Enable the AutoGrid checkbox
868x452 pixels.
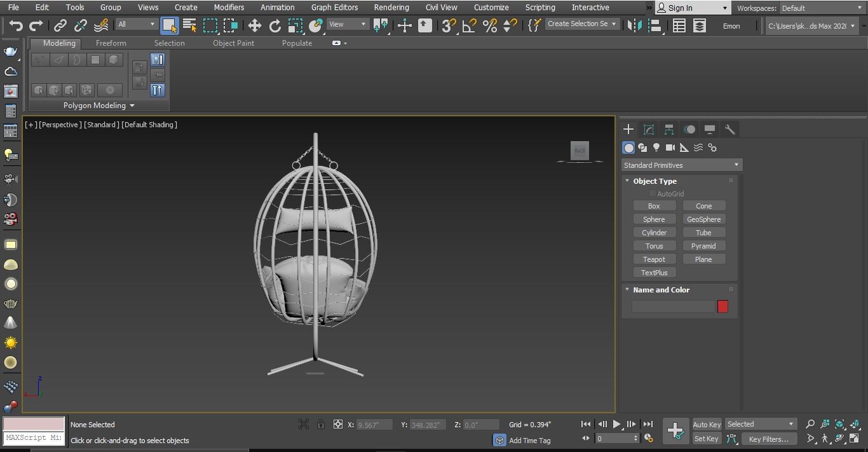[x=652, y=193]
